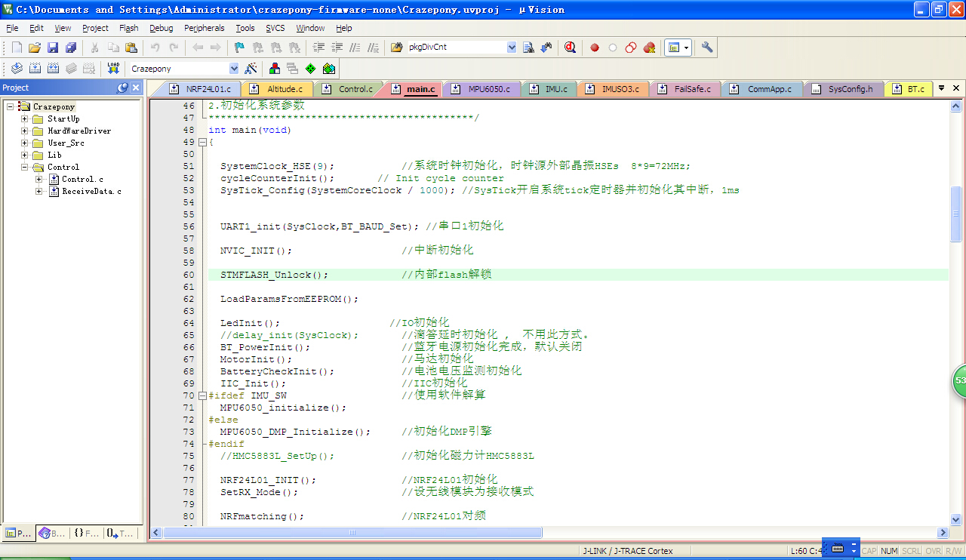Click Manage Run-Time Environment green diamond icon
Screen dimensions: 966x560
coord(310,69)
